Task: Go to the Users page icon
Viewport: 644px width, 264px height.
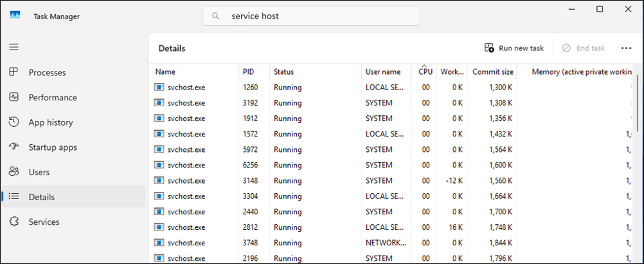Action: [14, 172]
